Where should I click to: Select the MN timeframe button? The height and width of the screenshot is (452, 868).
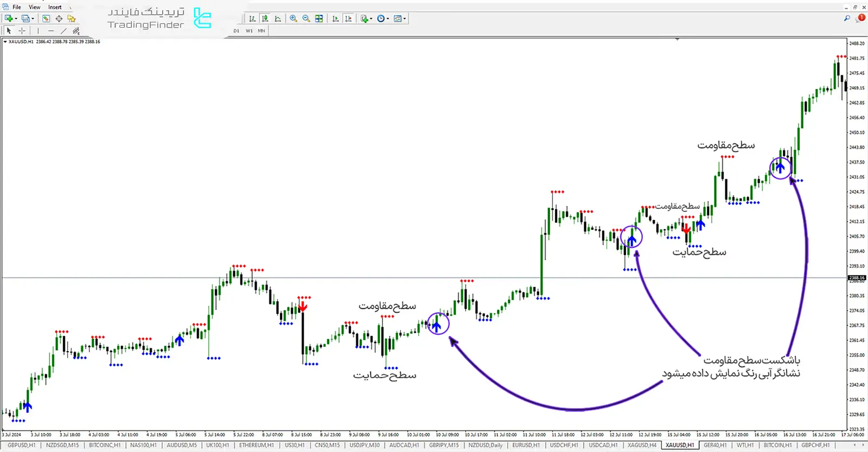[x=261, y=31]
